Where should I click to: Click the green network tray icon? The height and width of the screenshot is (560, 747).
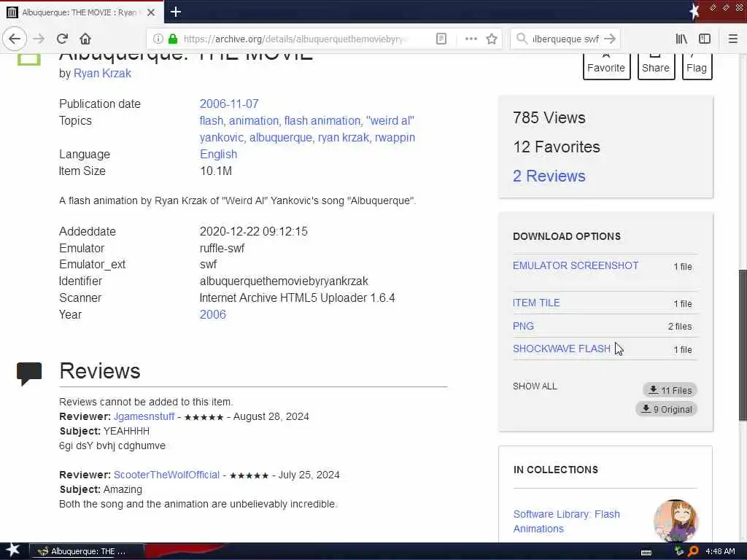[679, 551]
